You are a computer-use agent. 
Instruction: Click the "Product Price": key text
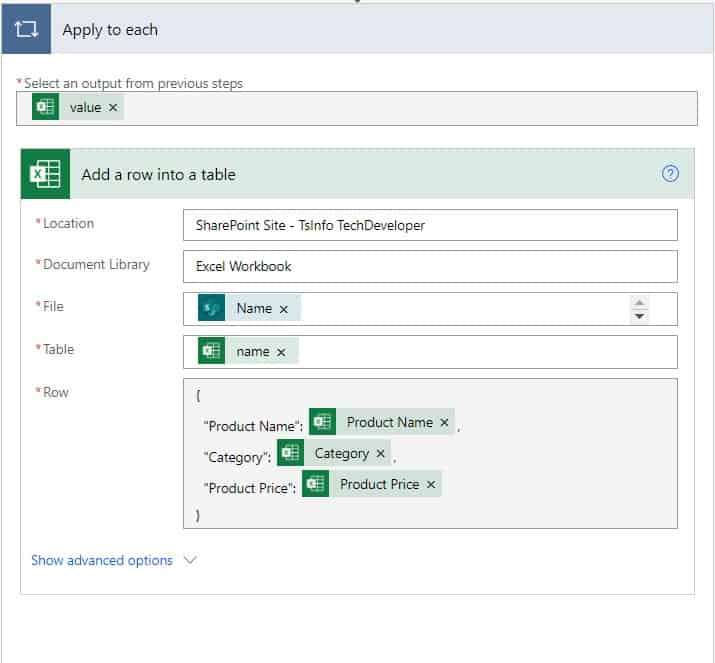[x=250, y=488]
